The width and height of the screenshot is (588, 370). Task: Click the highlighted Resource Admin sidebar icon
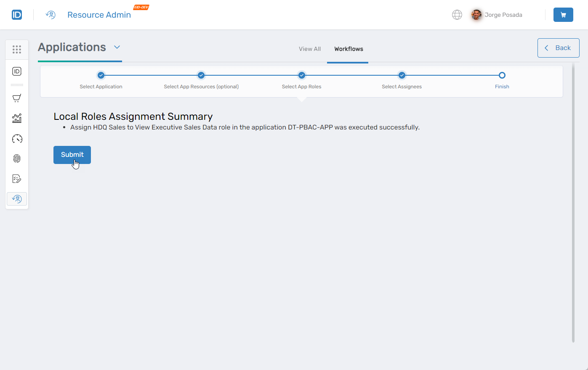tap(17, 198)
